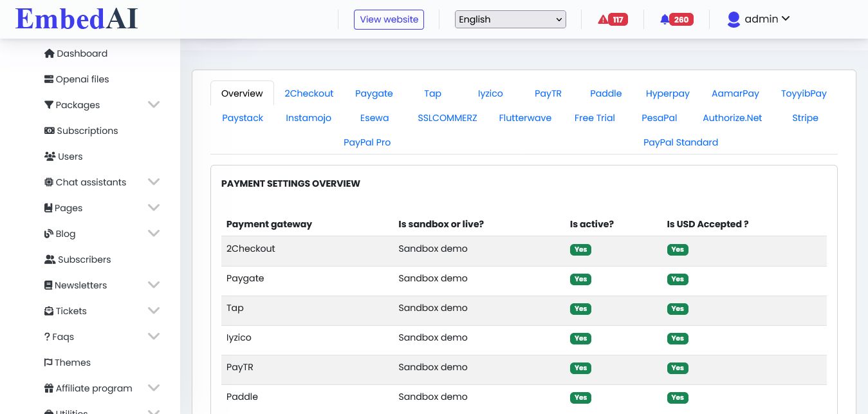Click PAYMENT SETTINGS OVERVIEW heading
Viewport: 868px width, 414px height.
291,183
